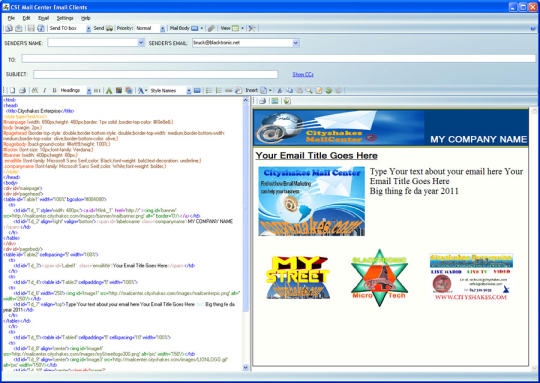This screenshot has width=540, height=383.
Task: Click the grey redo arrow icon
Action: click(339, 90)
